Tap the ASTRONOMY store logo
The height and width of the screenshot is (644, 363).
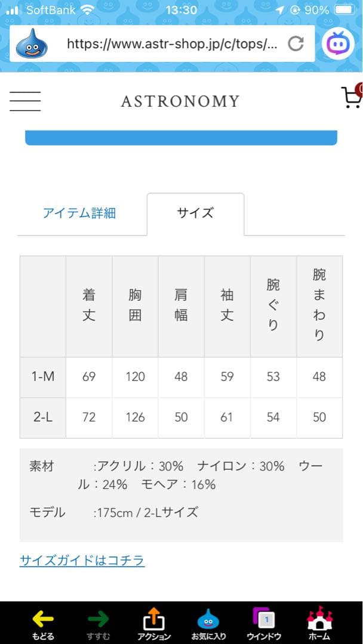click(x=180, y=101)
